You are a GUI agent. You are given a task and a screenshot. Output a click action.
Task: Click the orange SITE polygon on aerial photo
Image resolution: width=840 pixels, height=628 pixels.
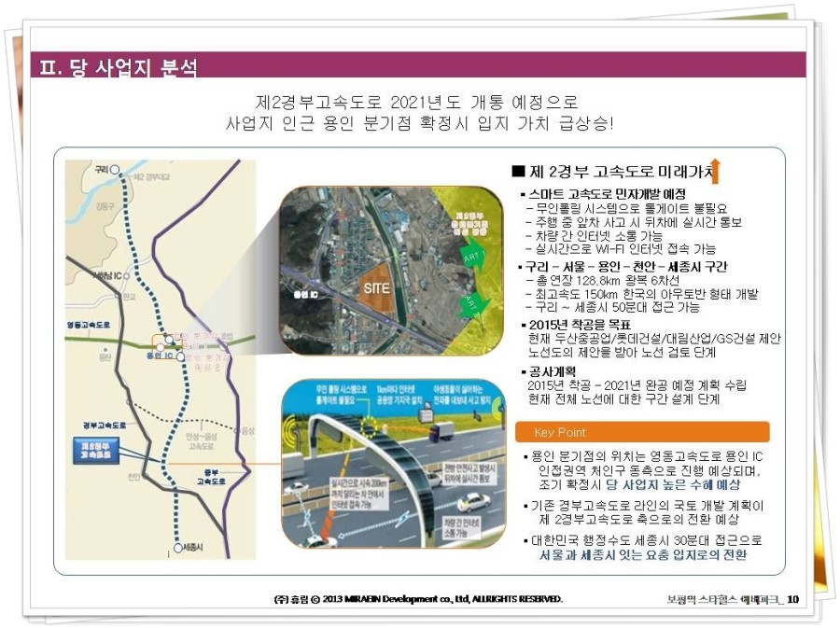pos(378,288)
